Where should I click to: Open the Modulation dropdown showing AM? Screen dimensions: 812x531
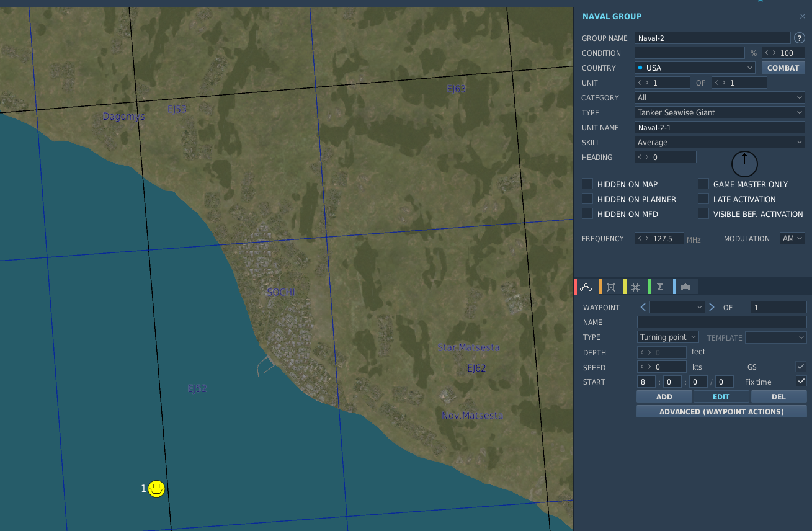tap(792, 238)
